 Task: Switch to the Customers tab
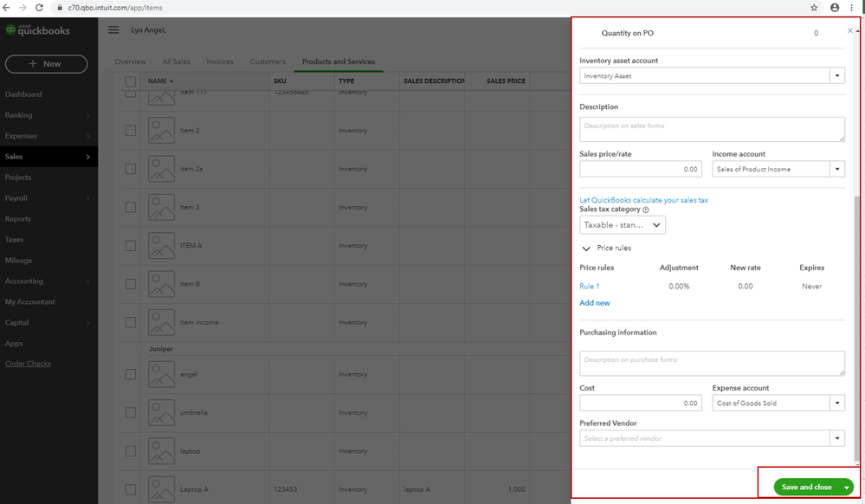click(x=268, y=61)
